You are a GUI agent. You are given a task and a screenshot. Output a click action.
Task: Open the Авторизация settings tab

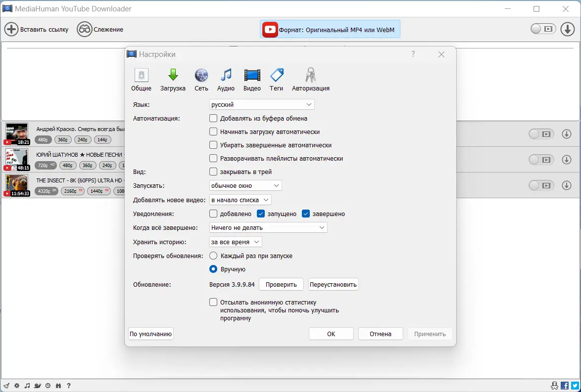(310, 80)
